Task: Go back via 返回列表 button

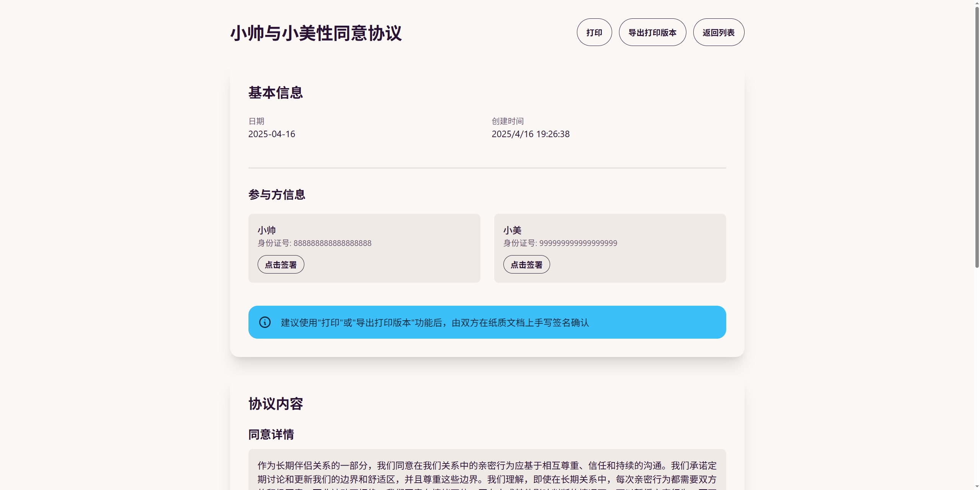Action: [x=719, y=32]
